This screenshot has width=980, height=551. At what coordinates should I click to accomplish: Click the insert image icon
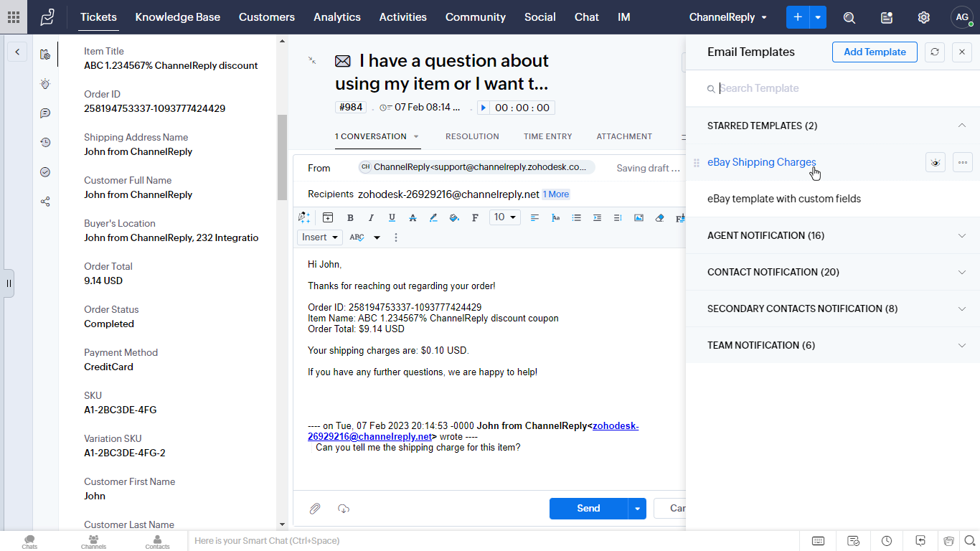coord(639,218)
